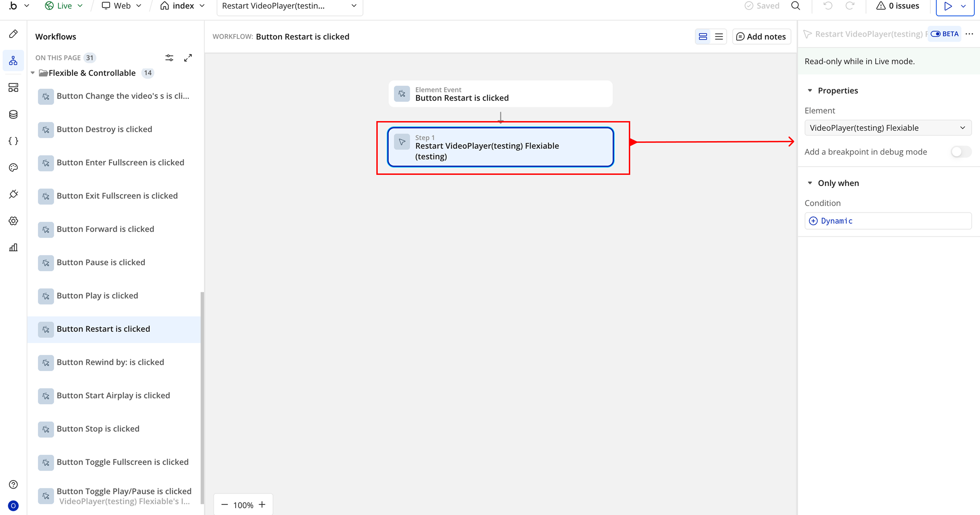The height and width of the screenshot is (515, 980).
Task: Toggle the BETA switch
Action: pyautogui.click(x=935, y=34)
